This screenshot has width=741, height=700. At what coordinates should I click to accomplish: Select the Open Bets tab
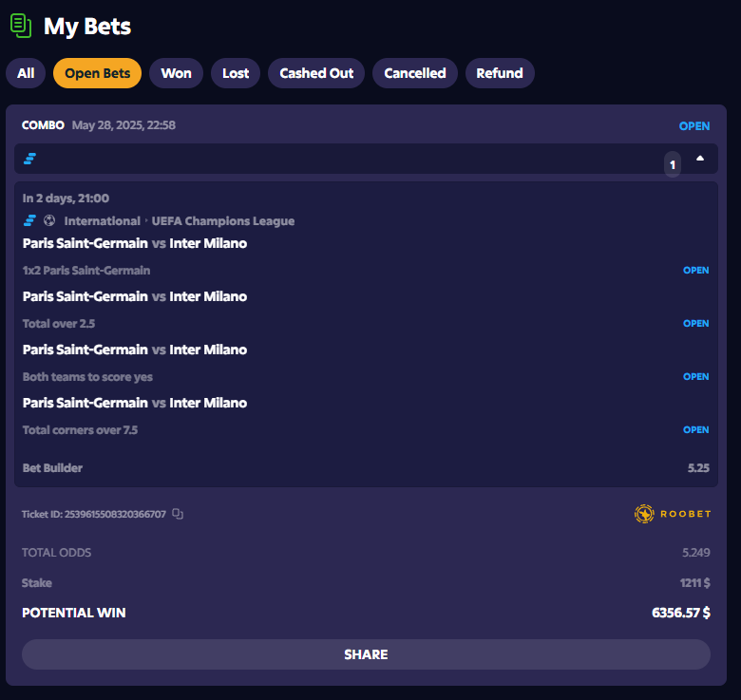pyautogui.click(x=97, y=73)
